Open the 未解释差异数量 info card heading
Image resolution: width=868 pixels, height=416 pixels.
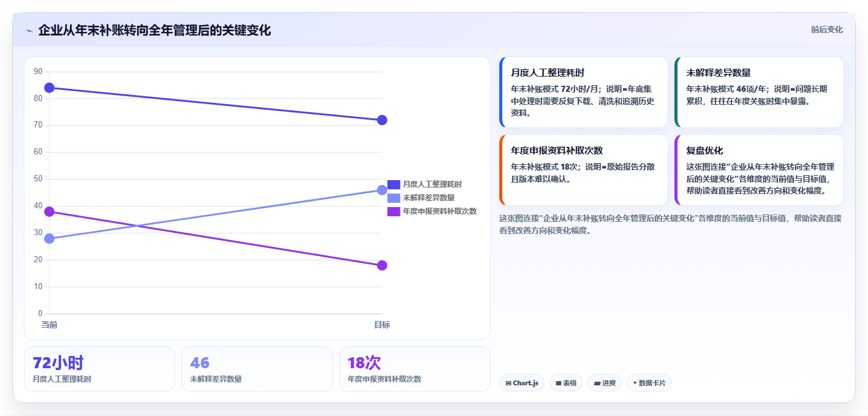[x=719, y=73]
